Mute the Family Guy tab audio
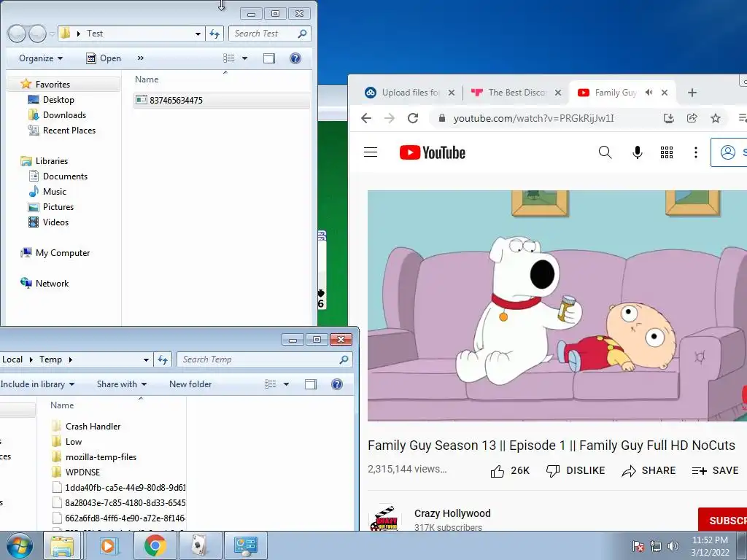This screenshot has height=560, width=747. tap(649, 93)
